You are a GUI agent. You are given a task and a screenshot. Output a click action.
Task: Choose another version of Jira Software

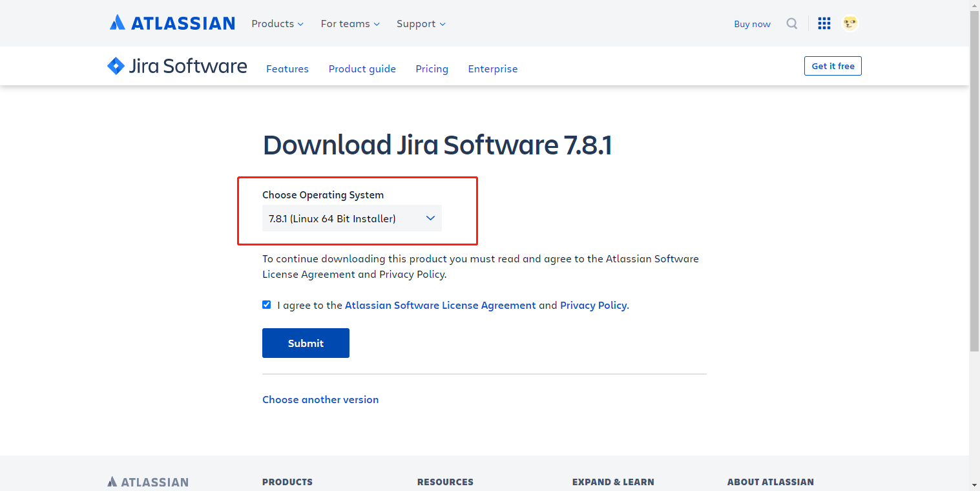tap(320, 399)
